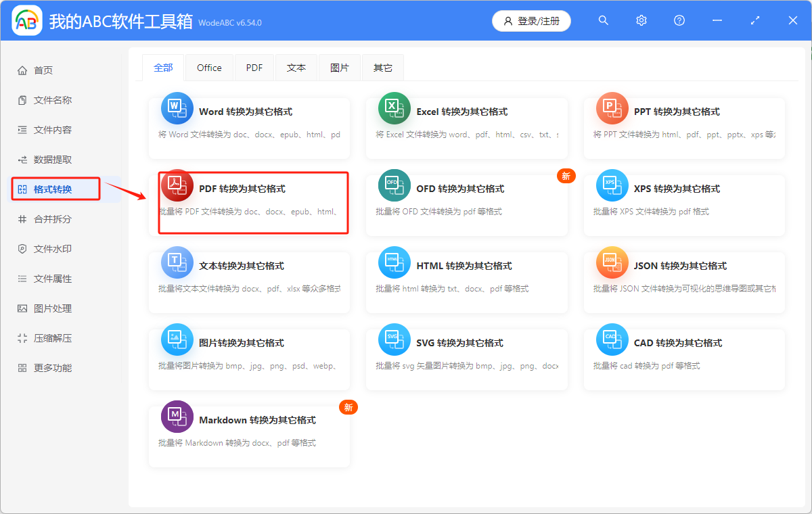
Task: Switch to the 图片 filter tab
Action: pos(340,68)
